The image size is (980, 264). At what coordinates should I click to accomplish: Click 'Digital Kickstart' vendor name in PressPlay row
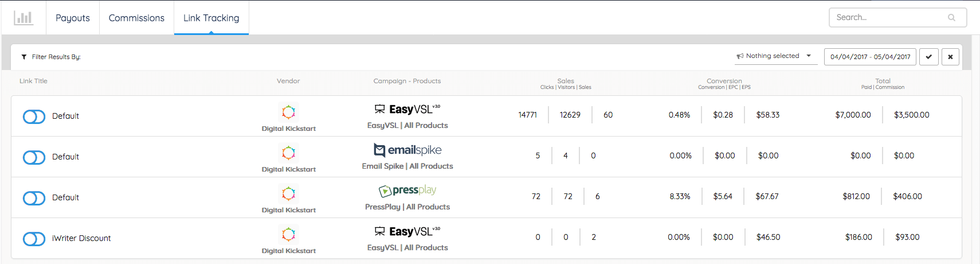(x=289, y=210)
